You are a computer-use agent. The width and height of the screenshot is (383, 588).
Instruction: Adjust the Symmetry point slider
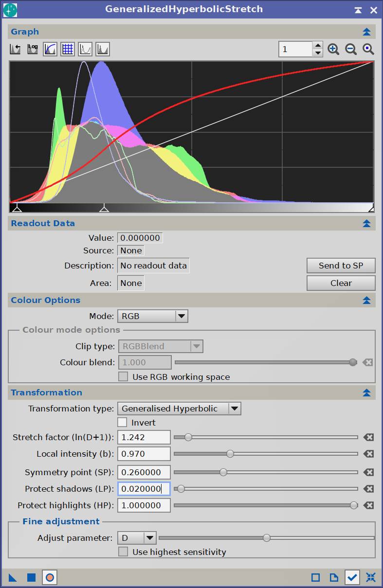click(x=266, y=472)
